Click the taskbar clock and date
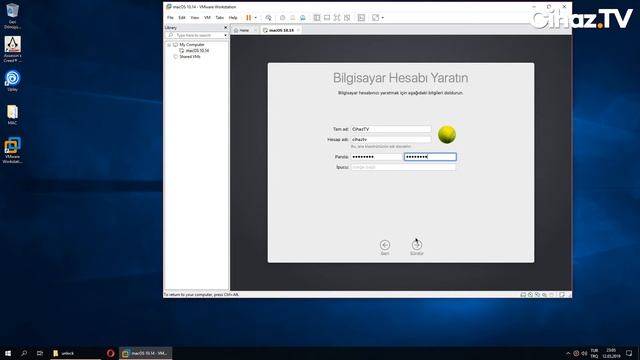This screenshot has width=640, height=360. pos(611,353)
